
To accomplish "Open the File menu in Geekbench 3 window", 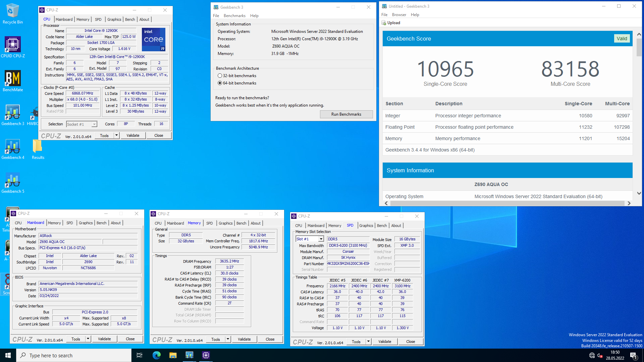I will [x=216, y=16].
